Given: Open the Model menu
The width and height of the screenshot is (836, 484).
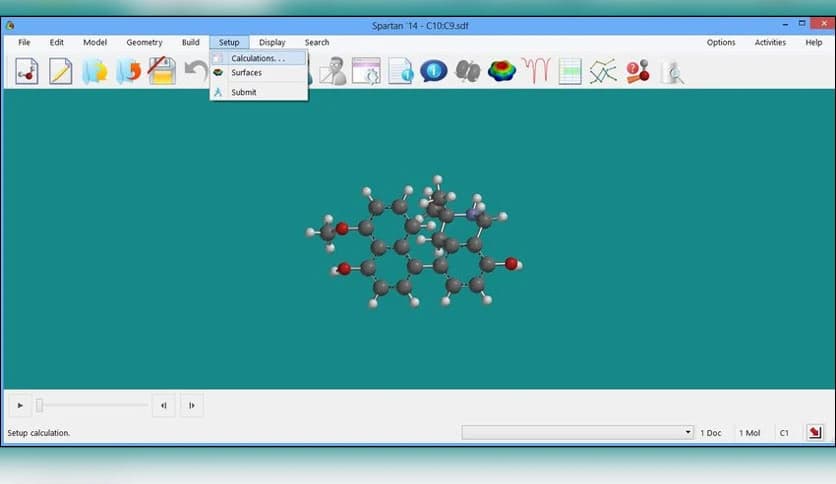Looking at the screenshot, I should coord(95,42).
